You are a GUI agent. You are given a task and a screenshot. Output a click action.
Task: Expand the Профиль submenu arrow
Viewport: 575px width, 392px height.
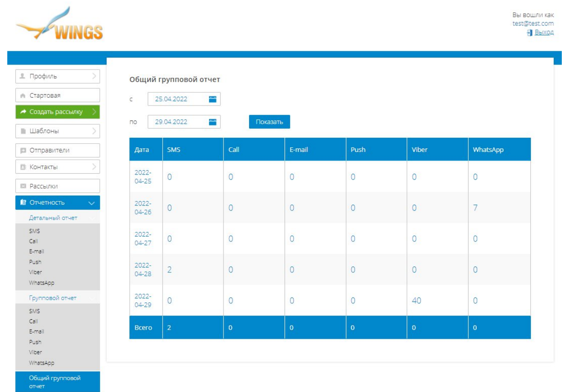94,76
